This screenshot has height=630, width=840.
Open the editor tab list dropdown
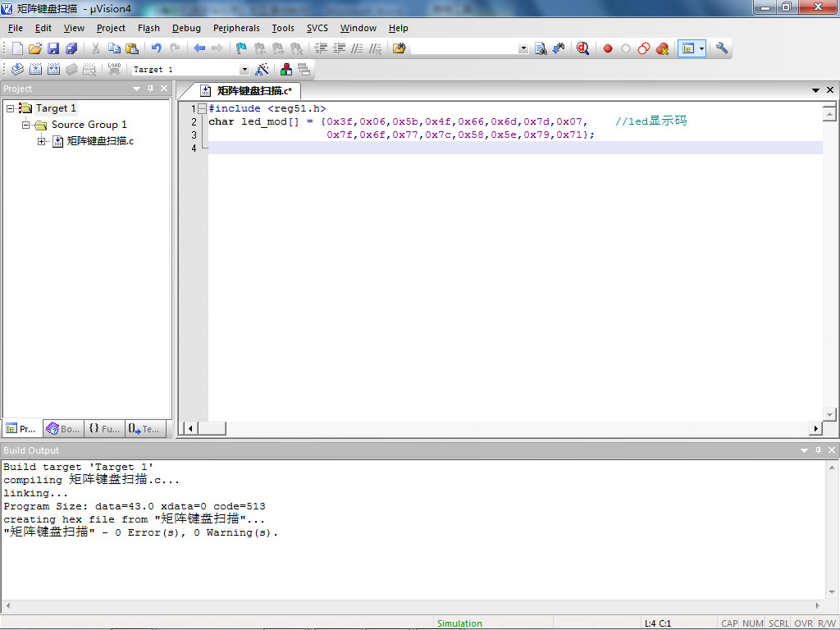pos(815,90)
